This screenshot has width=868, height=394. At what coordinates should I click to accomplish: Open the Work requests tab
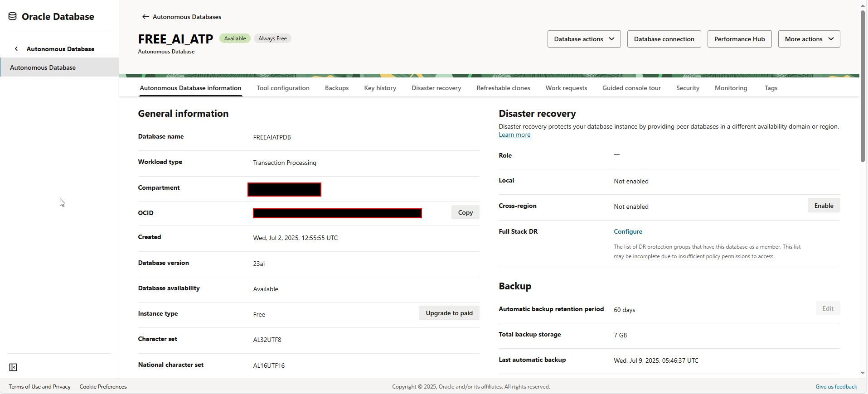click(x=566, y=88)
